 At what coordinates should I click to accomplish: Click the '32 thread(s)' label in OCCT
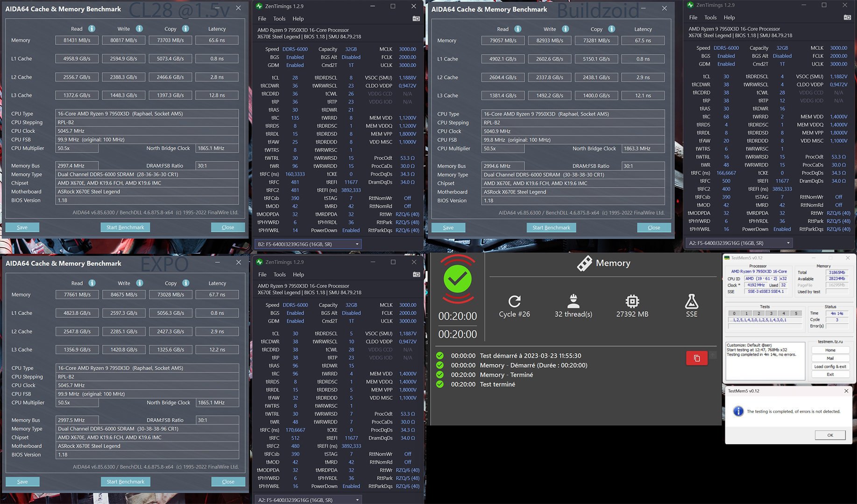[574, 314]
